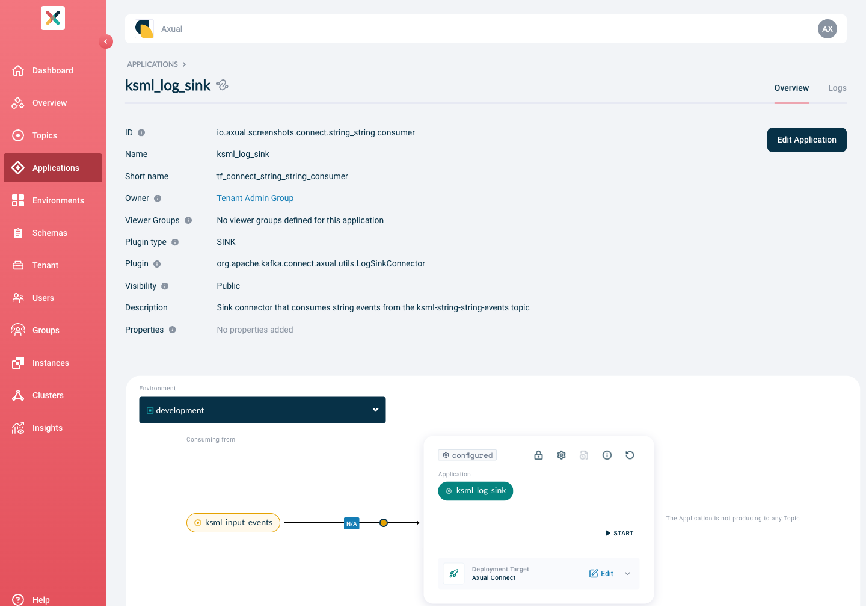Image resolution: width=866 pixels, height=616 pixels.
Task: Click the refresh icon in application card
Action: pyautogui.click(x=630, y=455)
